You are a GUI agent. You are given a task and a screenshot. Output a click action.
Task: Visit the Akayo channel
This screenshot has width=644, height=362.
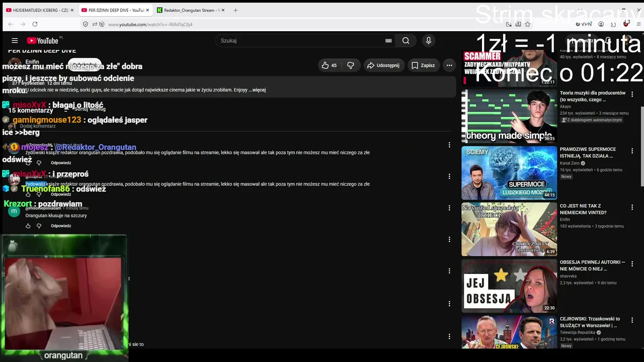pyautogui.click(x=566, y=107)
